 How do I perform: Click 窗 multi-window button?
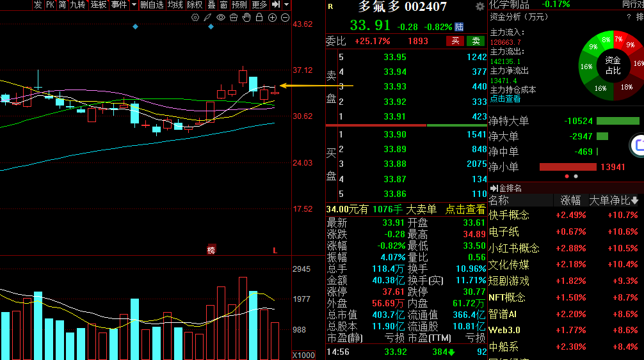(223, 4)
